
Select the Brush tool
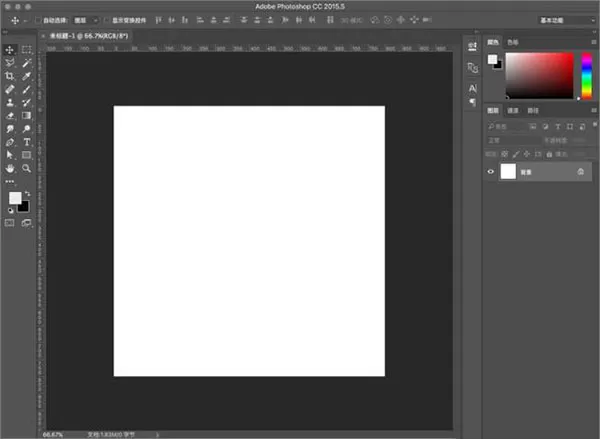coord(26,89)
